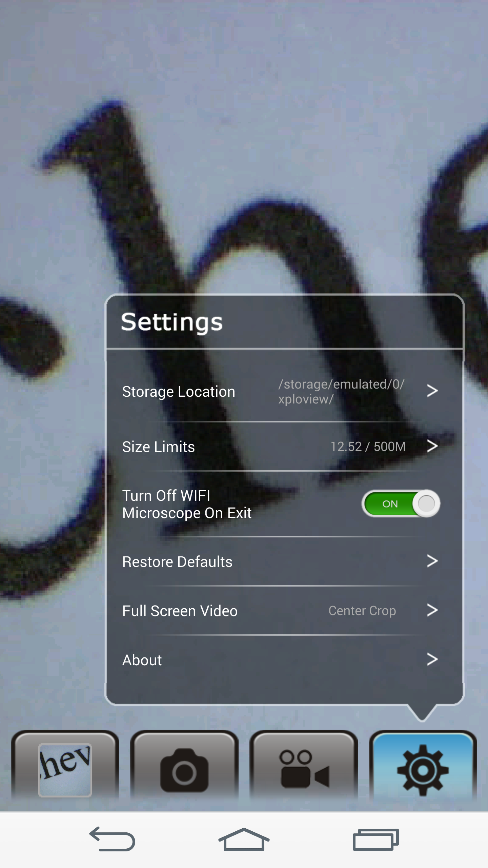
Task: Tap the Android home navigation button
Action: point(244,840)
